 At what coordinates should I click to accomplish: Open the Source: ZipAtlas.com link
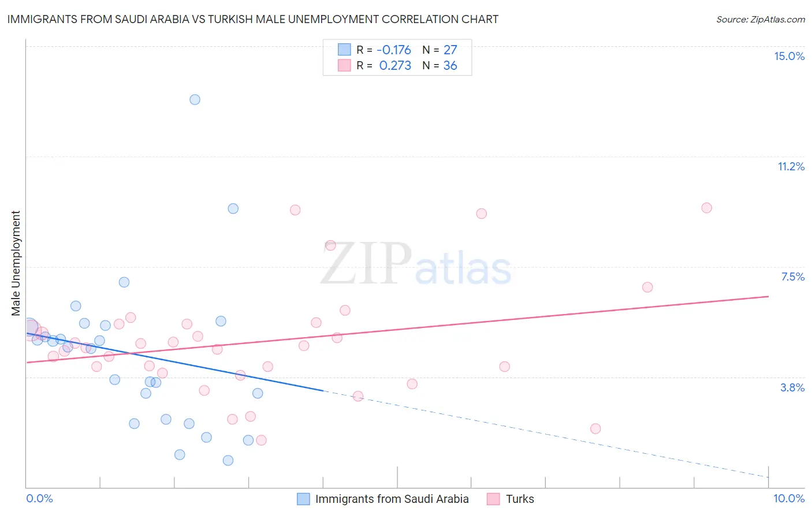761,20
